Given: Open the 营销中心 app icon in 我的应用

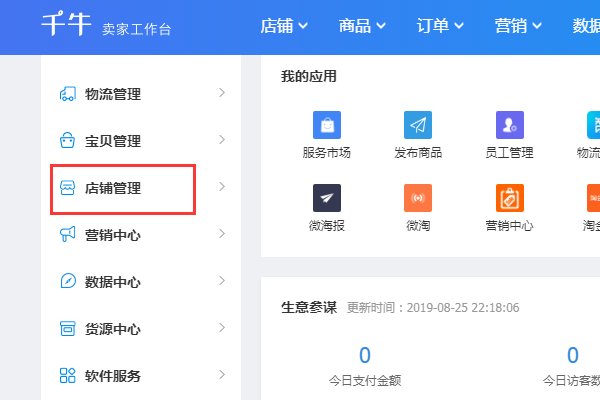Looking at the screenshot, I should tap(510, 198).
